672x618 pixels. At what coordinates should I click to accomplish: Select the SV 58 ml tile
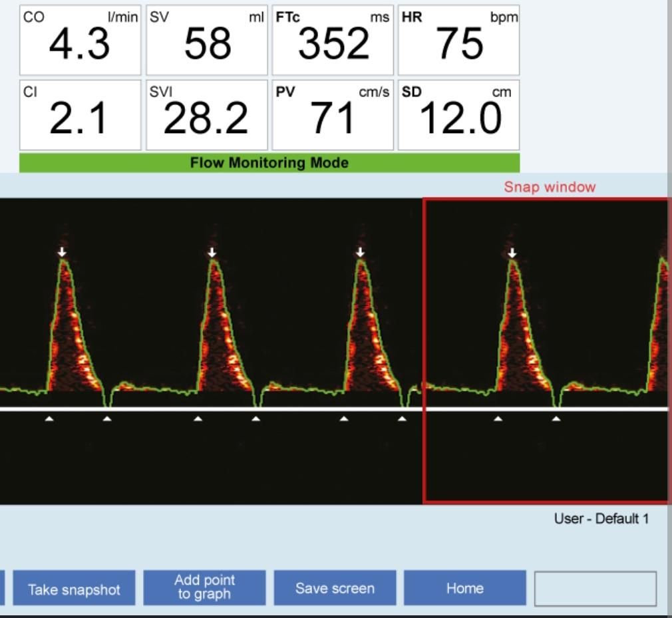click(206, 41)
